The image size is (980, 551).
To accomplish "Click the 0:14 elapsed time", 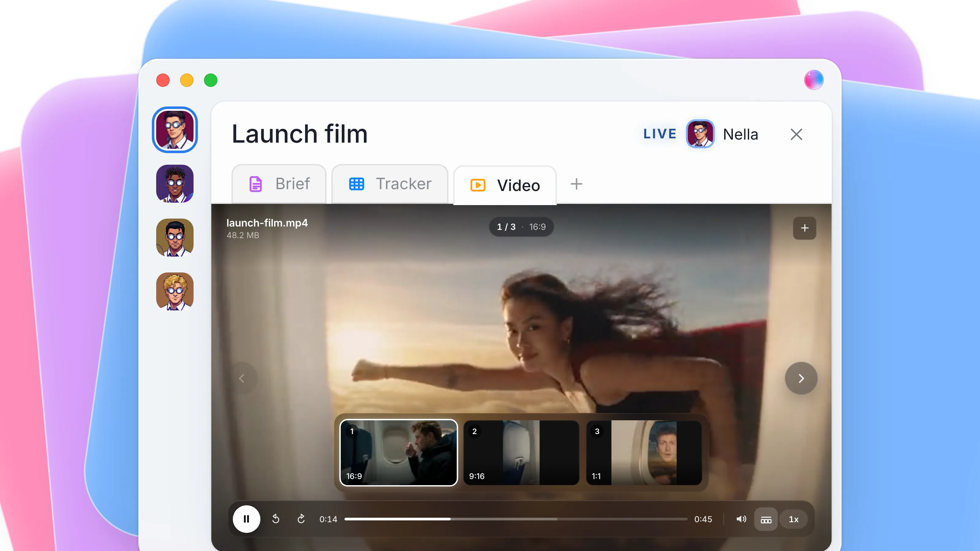I will 328,519.
